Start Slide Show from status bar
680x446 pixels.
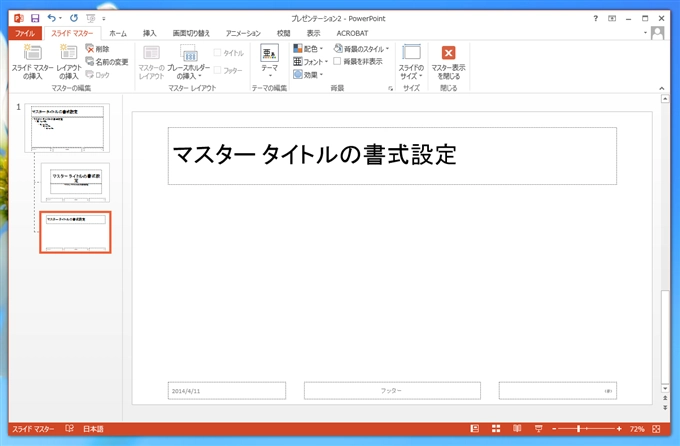point(539,429)
